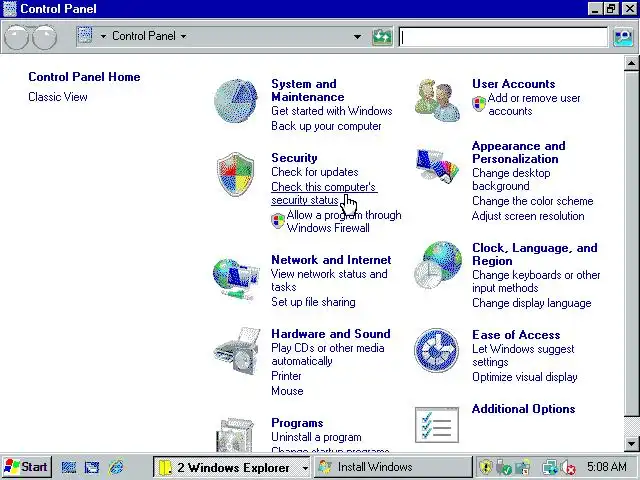This screenshot has height=480, width=640.
Task: Click Change keyboards or other input methods
Action: tap(536, 282)
